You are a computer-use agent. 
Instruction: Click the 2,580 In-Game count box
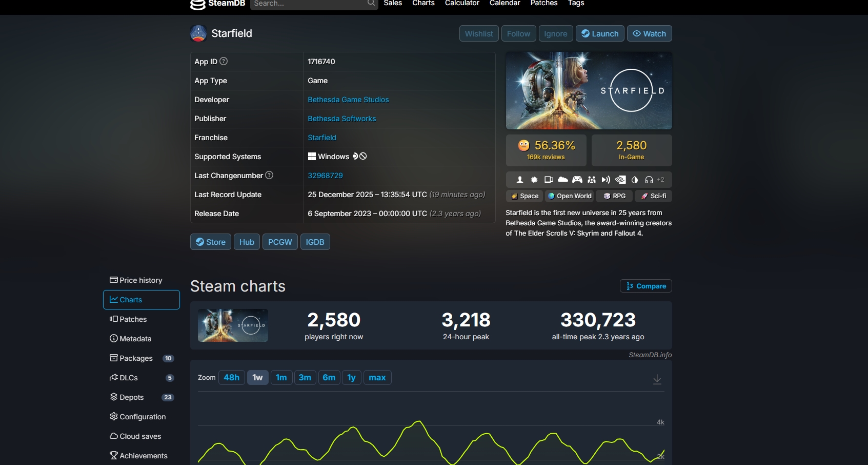pos(632,150)
